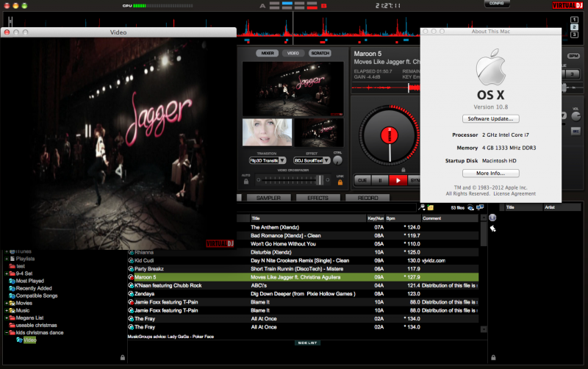Click the video crossfader handle

[320, 180]
